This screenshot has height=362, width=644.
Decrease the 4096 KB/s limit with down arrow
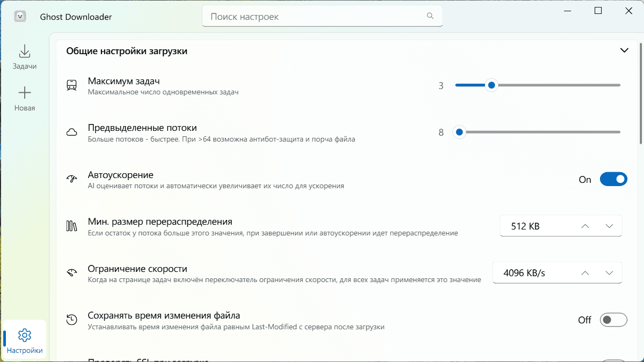pyautogui.click(x=609, y=273)
